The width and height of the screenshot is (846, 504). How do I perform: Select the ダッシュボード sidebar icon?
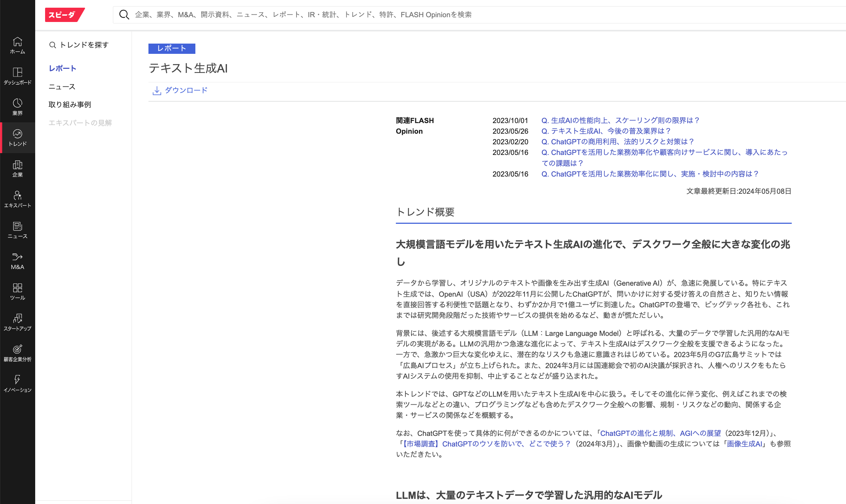pyautogui.click(x=17, y=76)
